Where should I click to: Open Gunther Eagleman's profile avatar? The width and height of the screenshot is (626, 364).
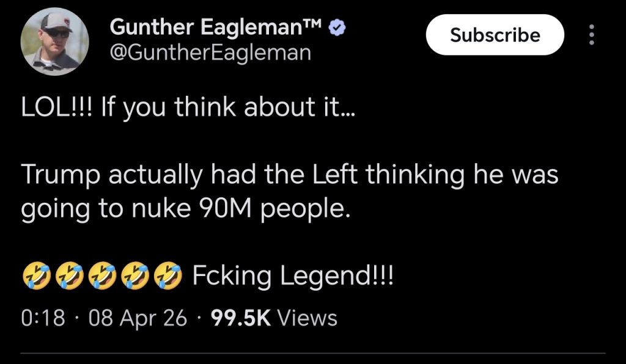(54, 42)
